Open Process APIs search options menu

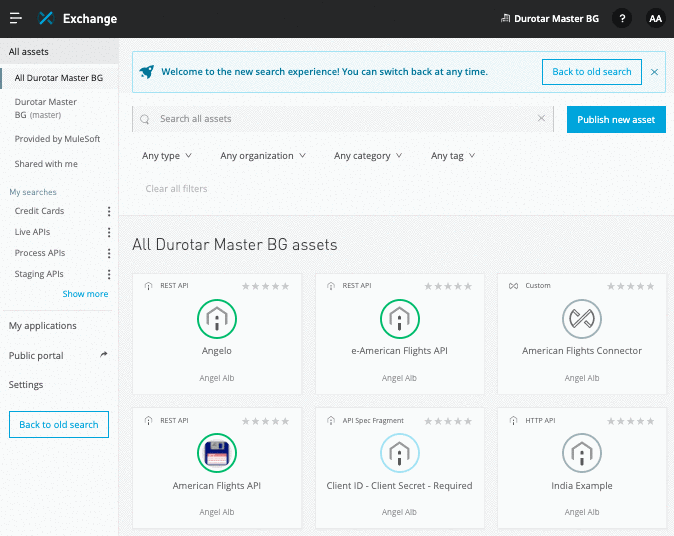click(x=109, y=253)
